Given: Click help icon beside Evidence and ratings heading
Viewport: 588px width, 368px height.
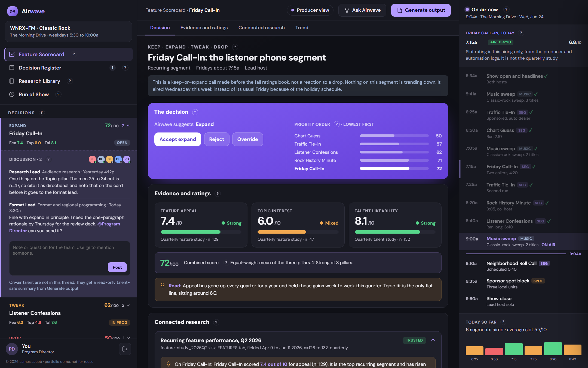Looking at the screenshot, I should (217, 194).
